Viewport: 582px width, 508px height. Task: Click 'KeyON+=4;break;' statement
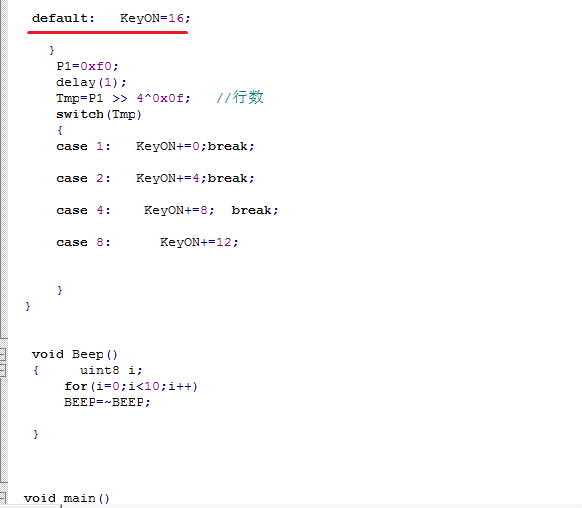click(195, 178)
